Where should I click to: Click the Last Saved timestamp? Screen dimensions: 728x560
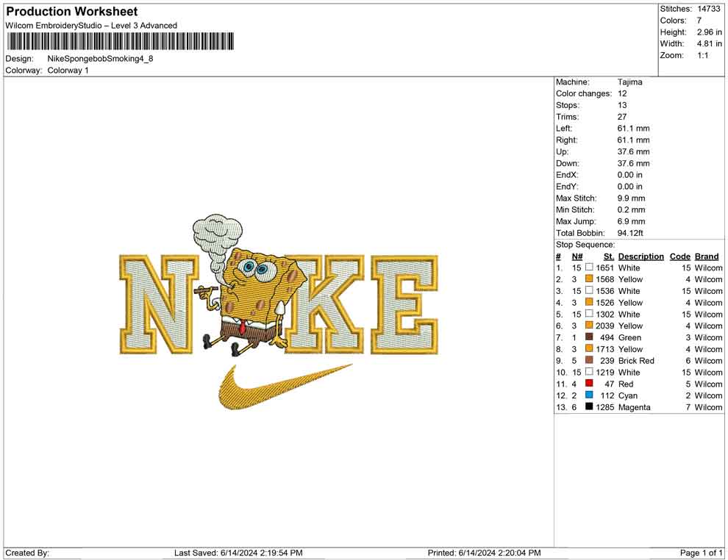click(x=238, y=553)
